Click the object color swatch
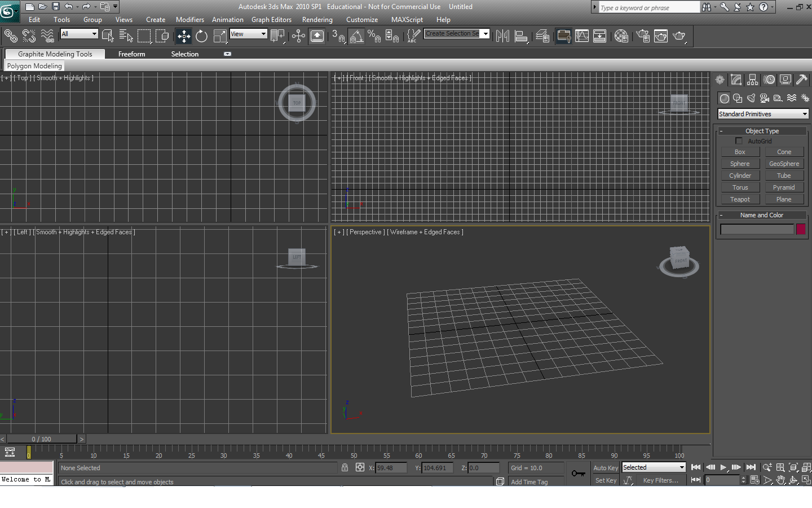This screenshot has height=508, width=812. (802, 229)
